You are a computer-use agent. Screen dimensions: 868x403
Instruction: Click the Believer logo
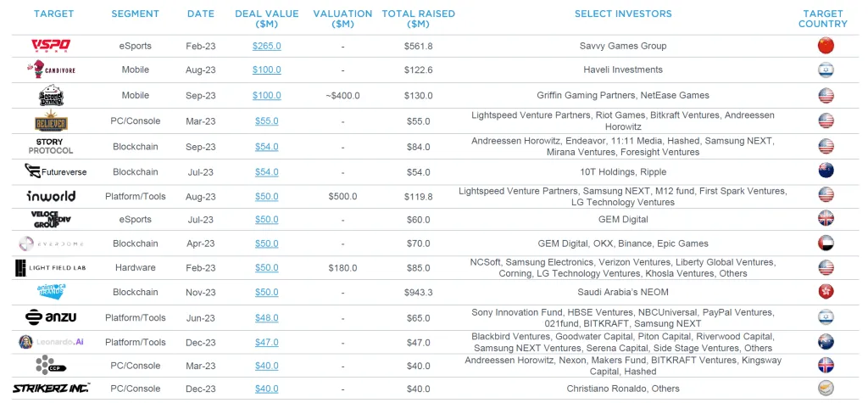click(x=50, y=120)
